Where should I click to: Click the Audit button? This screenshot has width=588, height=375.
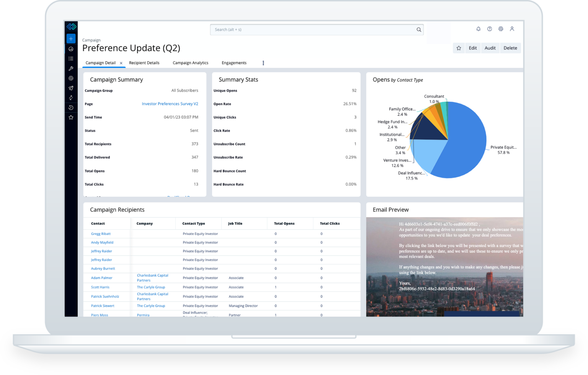(x=490, y=47)
